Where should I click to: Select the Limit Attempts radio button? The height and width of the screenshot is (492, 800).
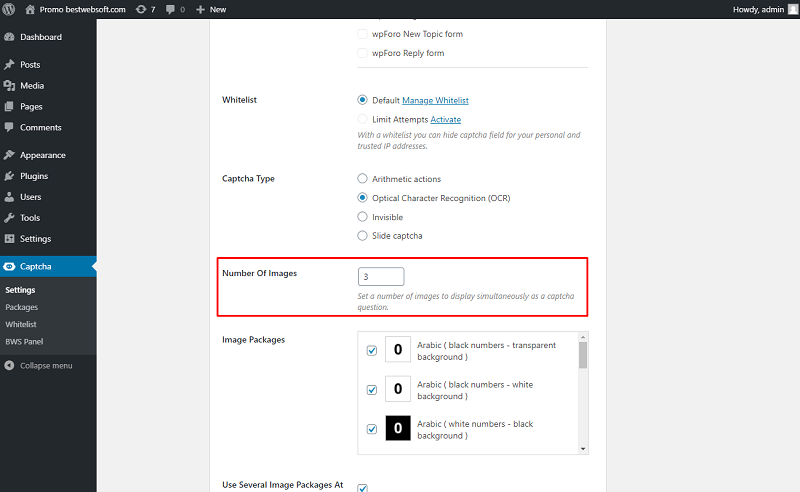pyautogui.click(x=362, y=119)
